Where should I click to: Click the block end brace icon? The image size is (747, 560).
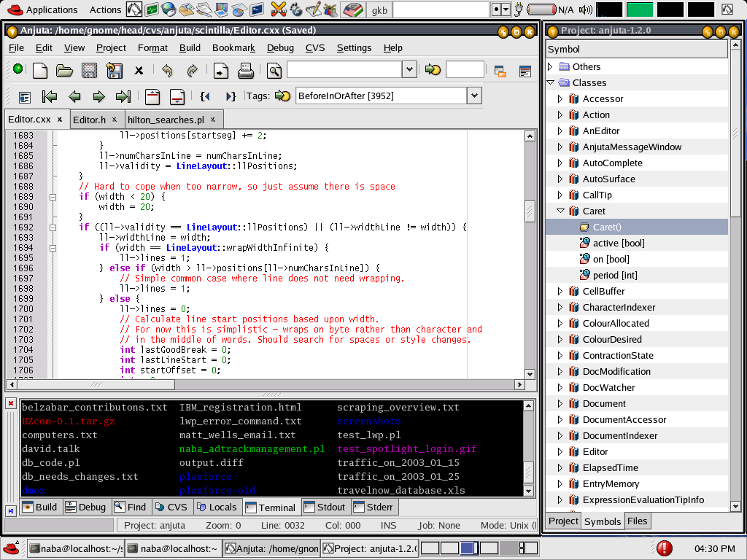point(230,96)
